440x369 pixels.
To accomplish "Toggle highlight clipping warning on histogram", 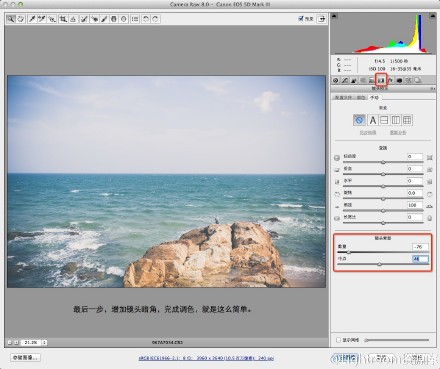I will [x=432, y=16].
